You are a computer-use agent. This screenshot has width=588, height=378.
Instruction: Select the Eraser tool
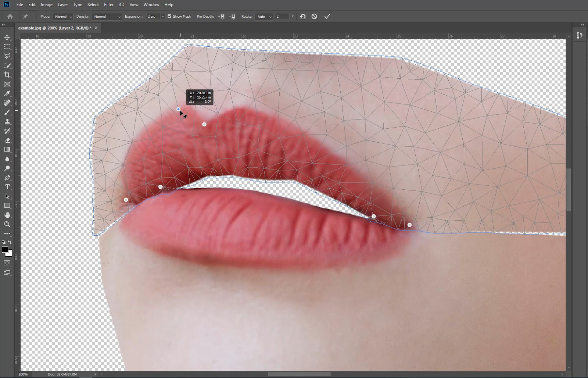pos(7,140)
